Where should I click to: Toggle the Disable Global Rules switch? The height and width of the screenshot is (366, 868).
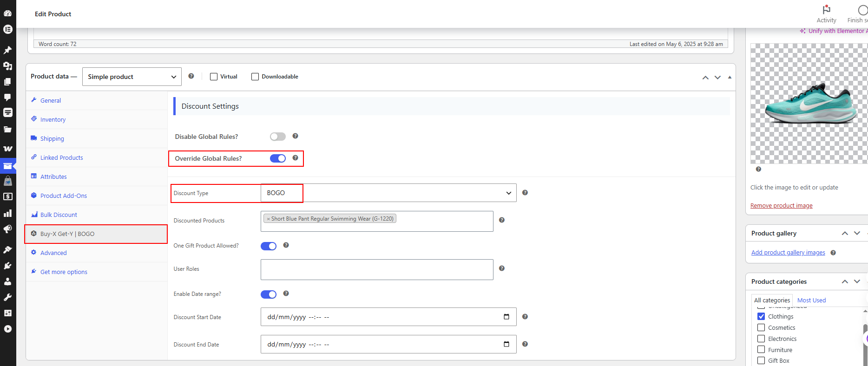coord(278,137)
